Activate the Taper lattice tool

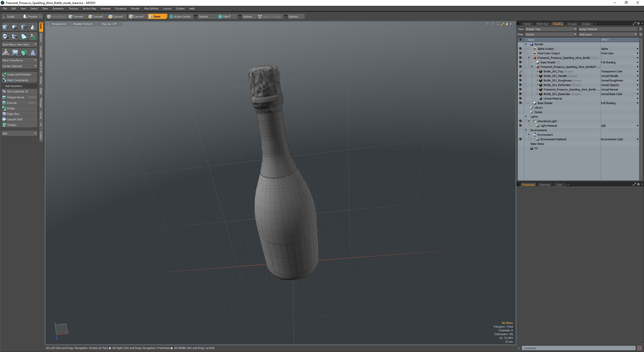pyautogui.click(x=33, y=53)
